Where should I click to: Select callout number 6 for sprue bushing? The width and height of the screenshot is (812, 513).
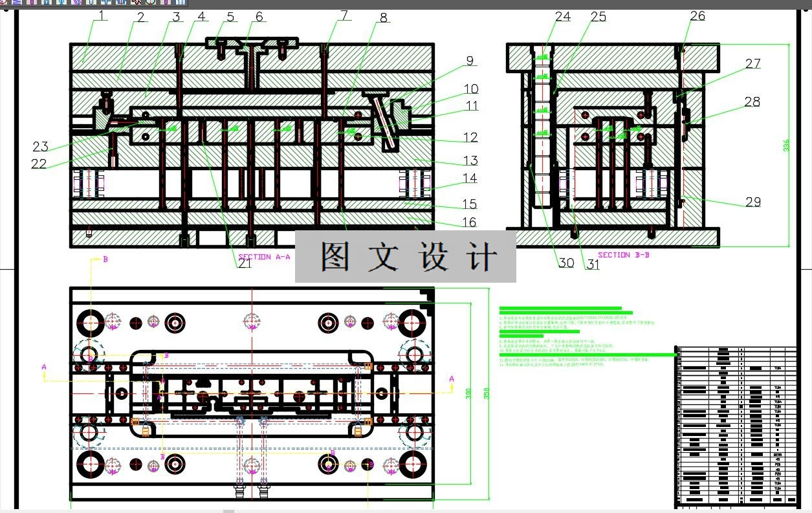tap(259, 17)
